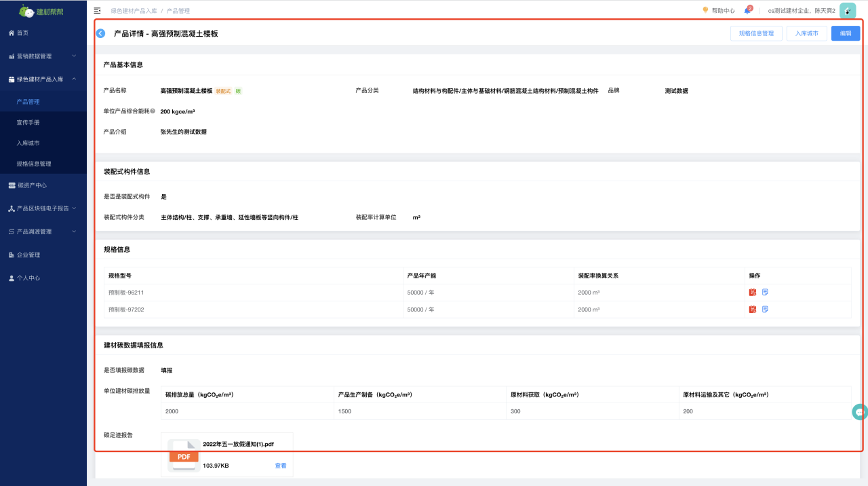Image resolution: width=868 pixels, height=486 pixels.
Task: Click the user avatar in top right
Action: coord(847,11)
